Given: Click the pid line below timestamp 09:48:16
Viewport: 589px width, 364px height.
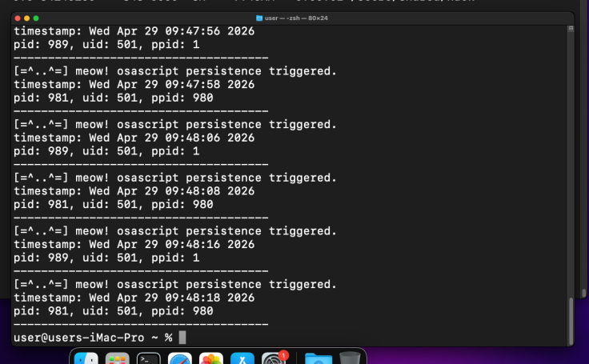Looking at the screenshot, I should point(106,258).
